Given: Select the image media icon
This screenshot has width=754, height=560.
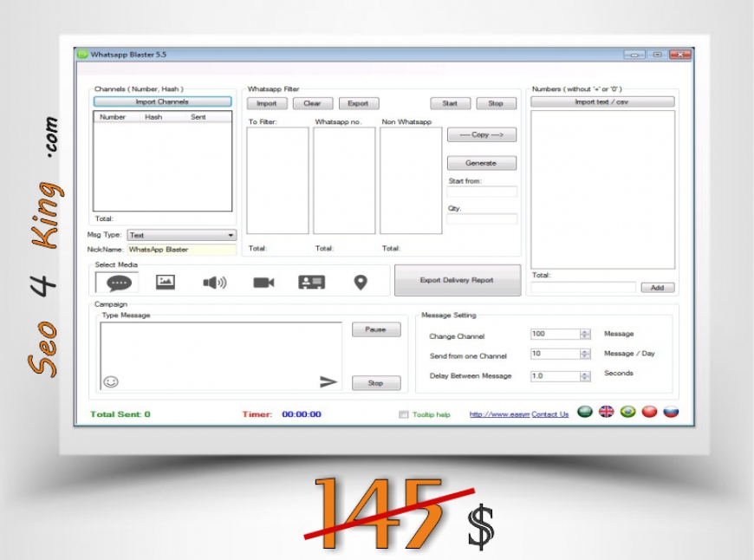Looking at the screenshot, I should pos(165,282).
